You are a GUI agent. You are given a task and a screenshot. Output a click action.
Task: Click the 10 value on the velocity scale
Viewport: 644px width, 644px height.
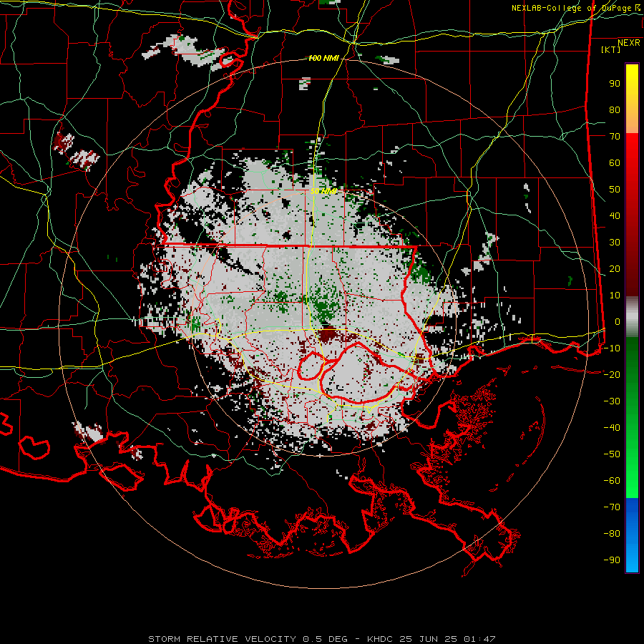(x=615, y=296)
